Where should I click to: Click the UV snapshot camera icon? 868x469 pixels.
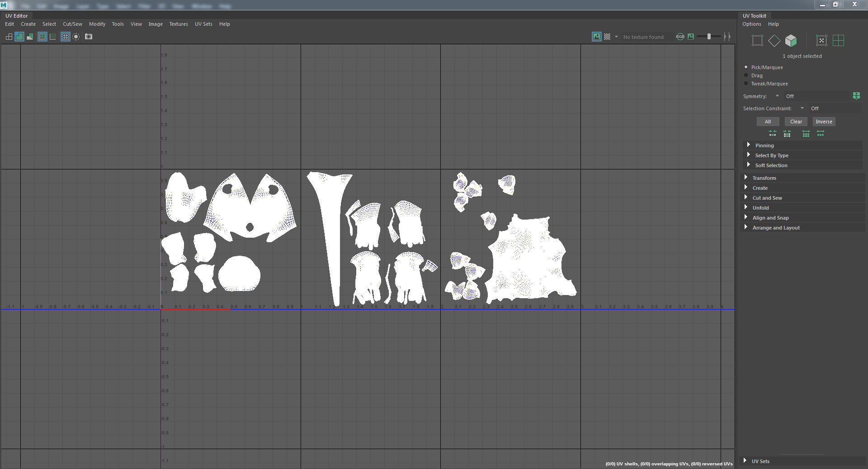89,37
